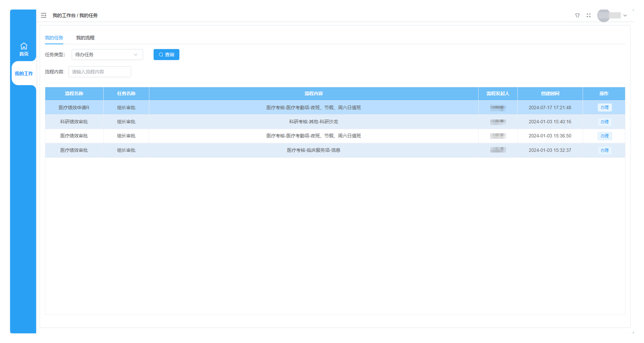This screenshot has height=343, width=644.
Task: Click timestamp 2024-07-17 17:21:48
Action: (x=550, y=107)
